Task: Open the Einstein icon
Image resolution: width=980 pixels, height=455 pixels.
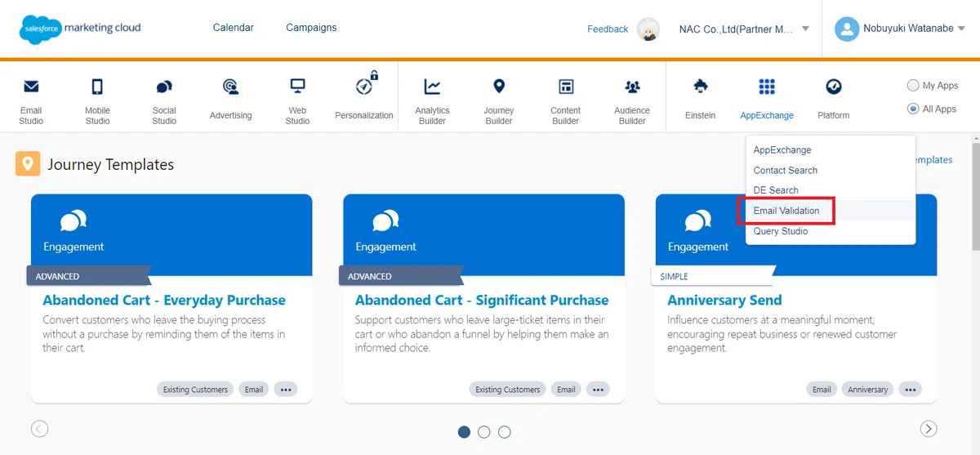Action: click(700, 86)
